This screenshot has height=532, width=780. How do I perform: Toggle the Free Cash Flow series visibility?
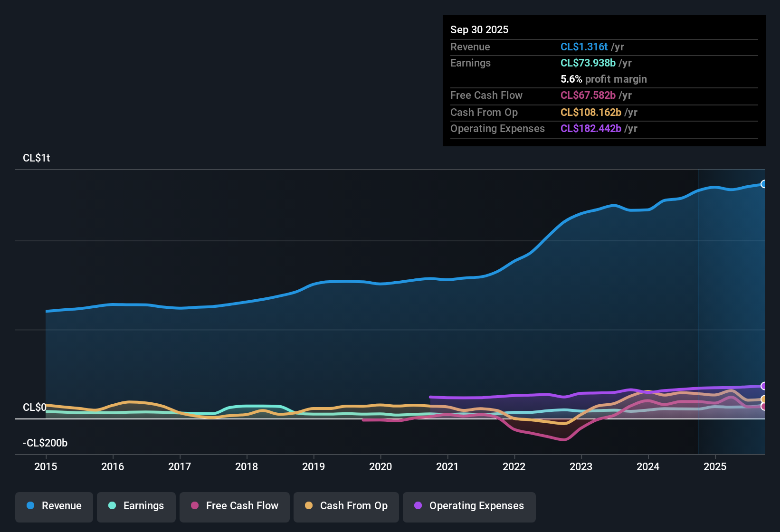tap(234, 506)
